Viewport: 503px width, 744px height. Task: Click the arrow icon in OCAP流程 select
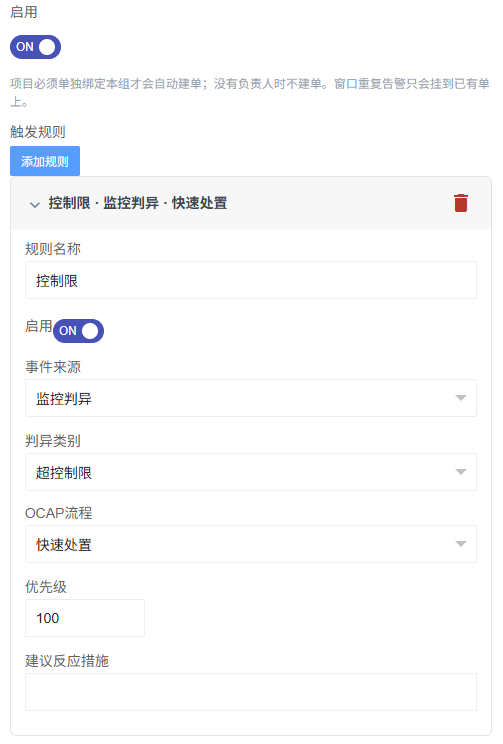(x=460, y=544)
